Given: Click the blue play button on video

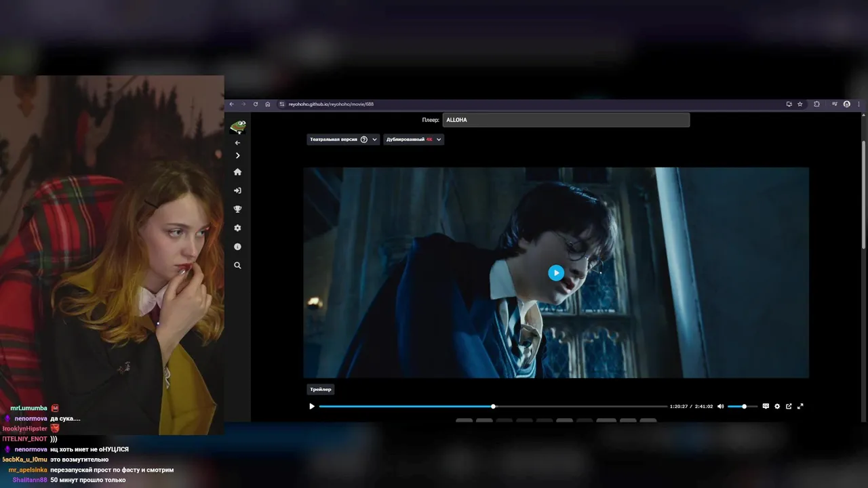Looking at the screenshot, I should point(556,272).
